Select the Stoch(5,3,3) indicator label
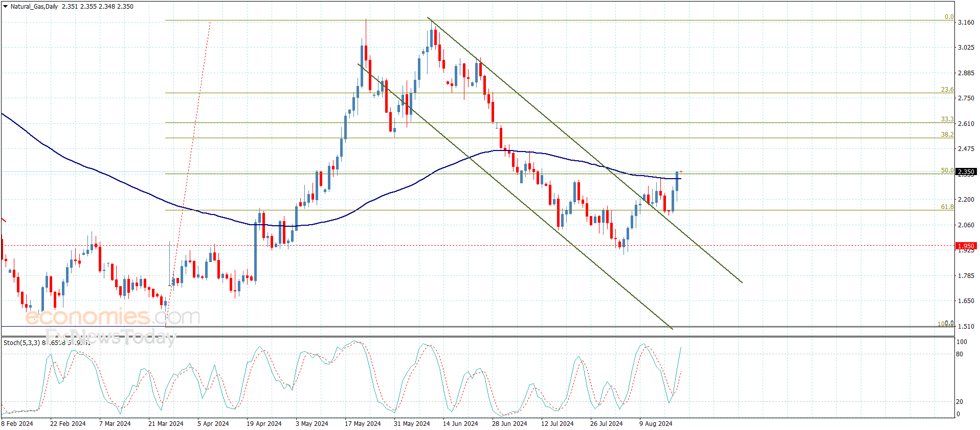Viewport: 980px width, 430px height. (21, 342)
